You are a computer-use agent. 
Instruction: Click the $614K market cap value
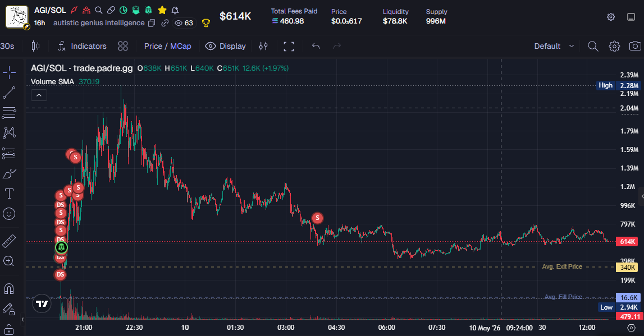click(235, 16)
